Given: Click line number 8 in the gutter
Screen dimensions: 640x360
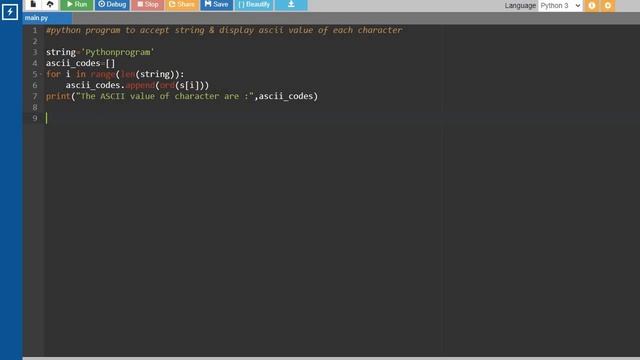Looking at the screenshot, I should coord(35,107).
